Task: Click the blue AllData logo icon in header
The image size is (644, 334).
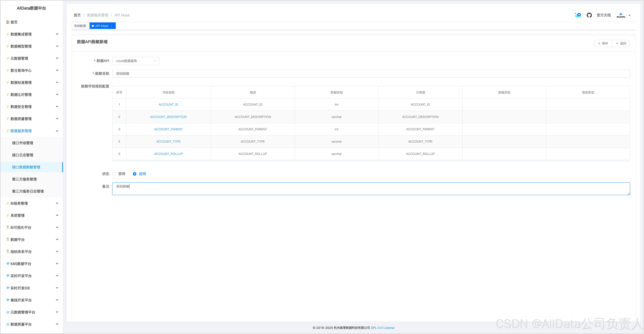Action: pos(578,15)
